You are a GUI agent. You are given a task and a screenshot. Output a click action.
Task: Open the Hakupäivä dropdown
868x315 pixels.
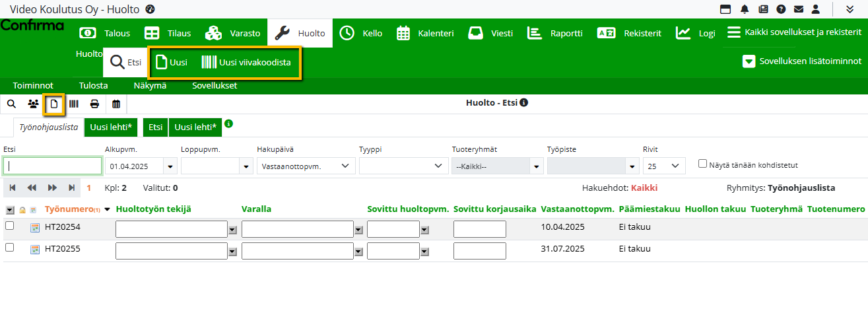click(x=306, y=166)
